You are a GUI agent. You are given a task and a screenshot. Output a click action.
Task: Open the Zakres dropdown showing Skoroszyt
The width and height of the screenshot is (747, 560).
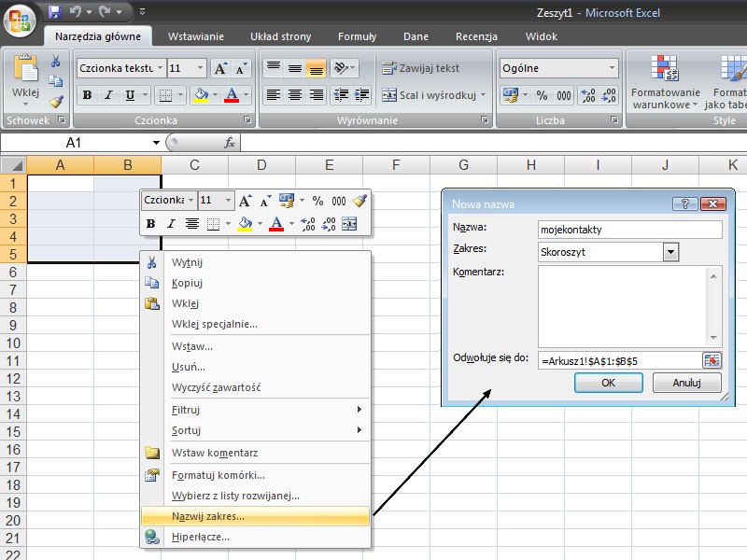(670, 252)
